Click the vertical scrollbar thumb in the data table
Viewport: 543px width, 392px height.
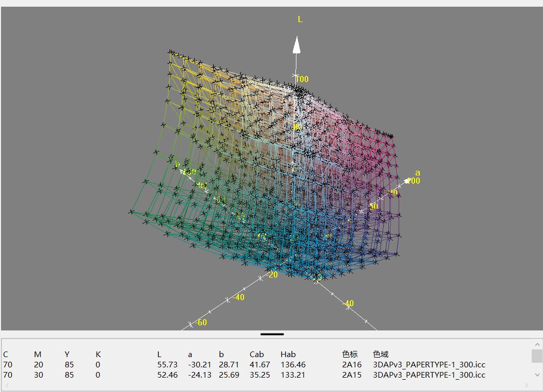(x=537, y=356)
